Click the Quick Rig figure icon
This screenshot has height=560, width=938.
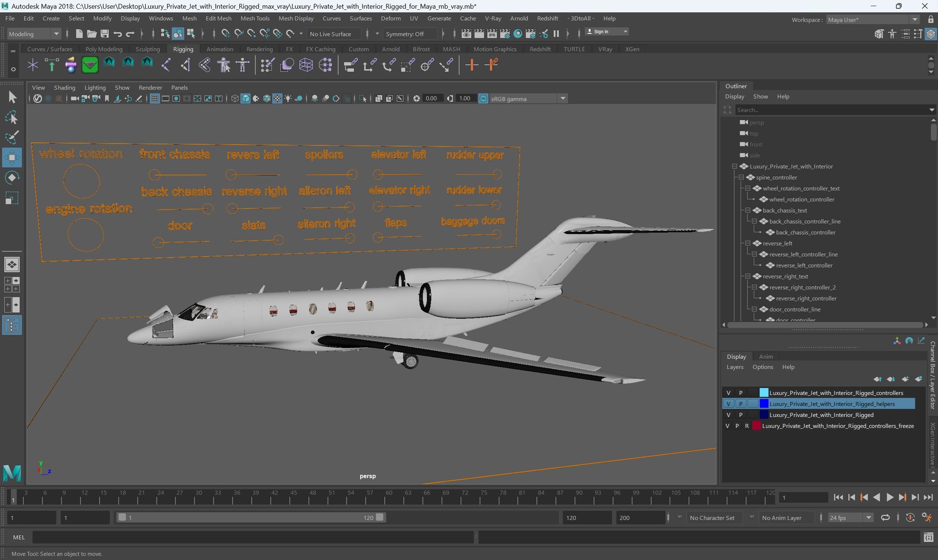tap(223, 65)
